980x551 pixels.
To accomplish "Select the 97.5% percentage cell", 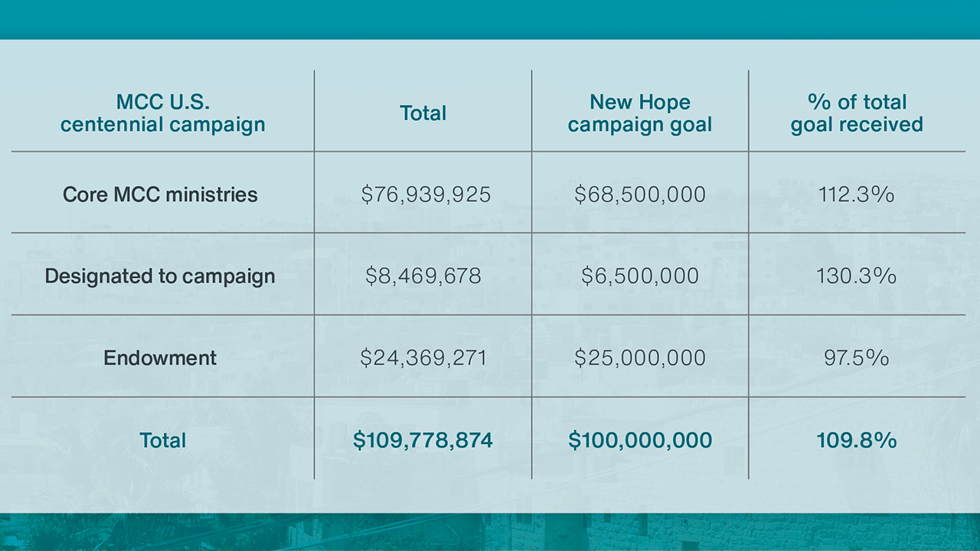I will 856,357.
